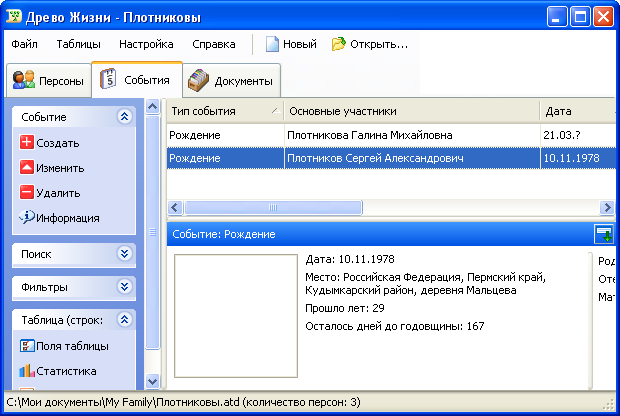This screenshot has height=416, width=620.
Task: Click the Новый toolbar button label
Action: (x=300, y=44)
